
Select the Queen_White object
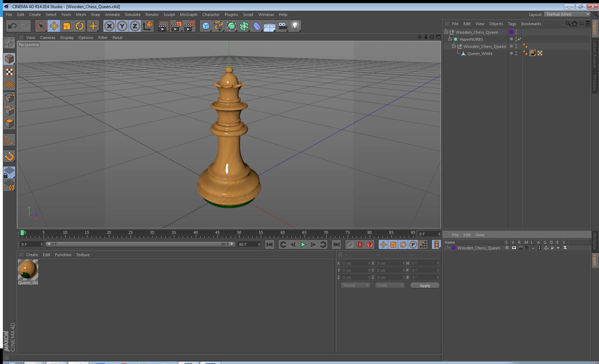click(x=480, y=54)
